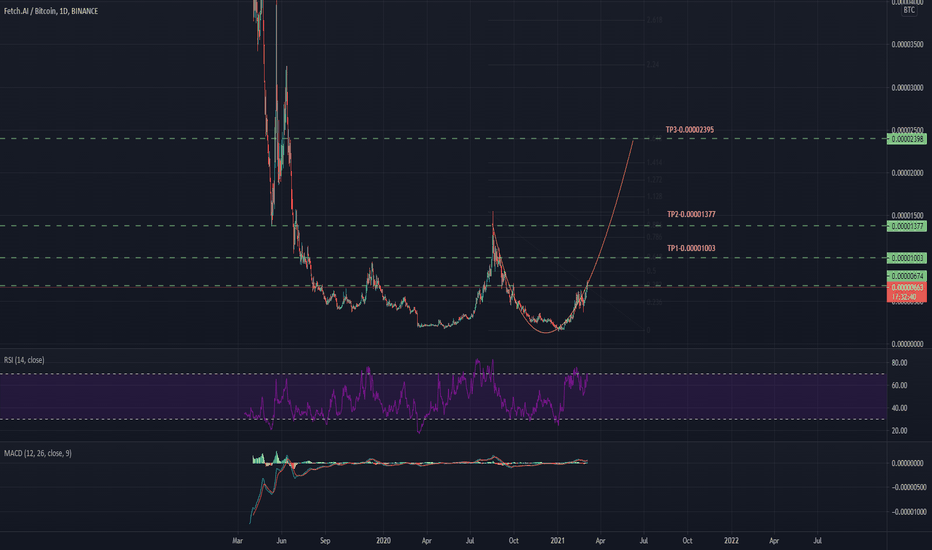Select the TP3-0.00002395 label

click(x=689, y=130)
